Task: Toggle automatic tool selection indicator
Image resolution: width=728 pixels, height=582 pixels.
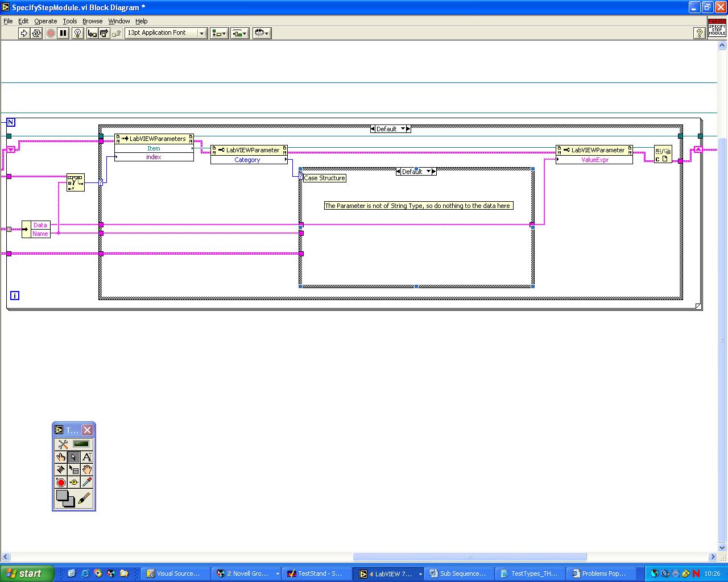Action: tap(81, 444)
